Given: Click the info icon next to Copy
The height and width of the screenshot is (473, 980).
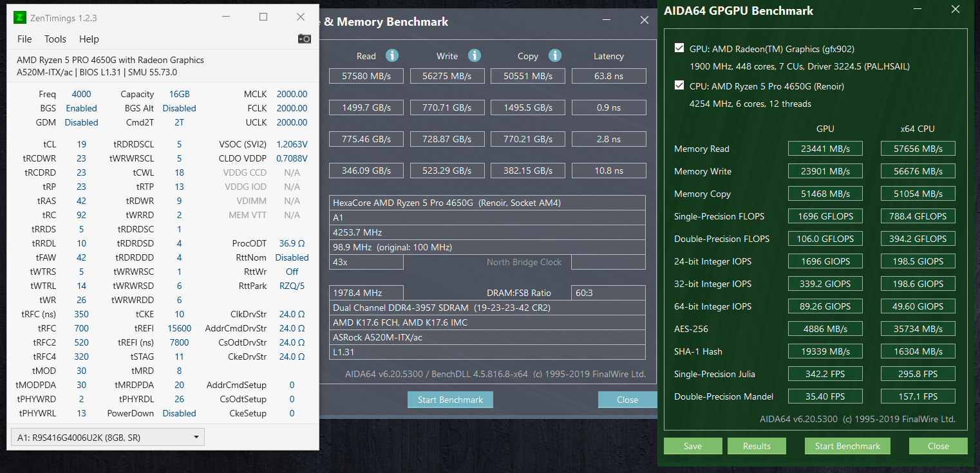Looking at the screenshot, I should point(554,55).
